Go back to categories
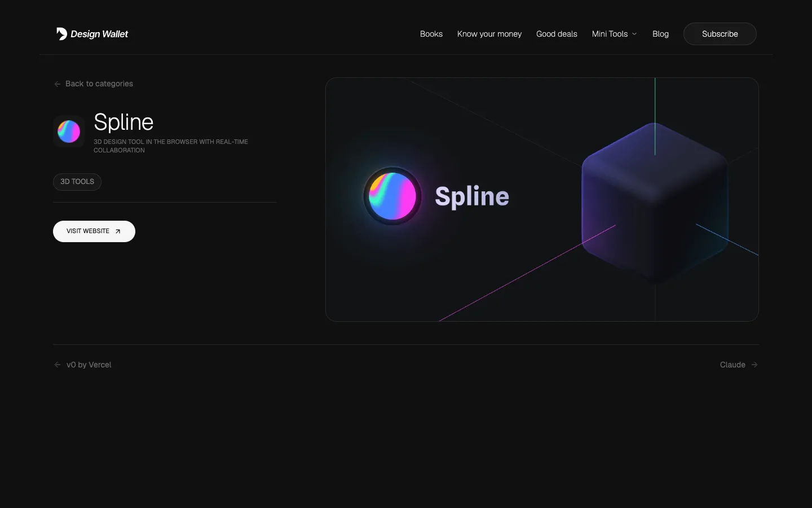The width and height of the screenshot is (812, 508). (94, 84)
